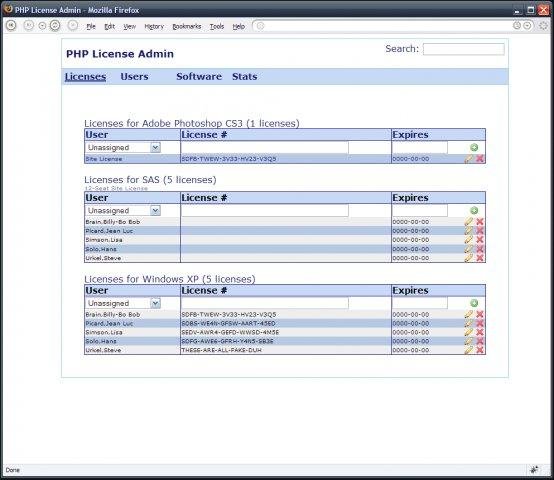
Task: Edit Windows XP license for Simson, Lisa
Action: pos(468,332)
